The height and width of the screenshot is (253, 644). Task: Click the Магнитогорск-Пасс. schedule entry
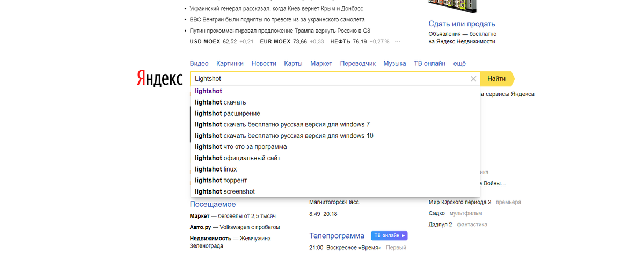click(x=335, y=202)
